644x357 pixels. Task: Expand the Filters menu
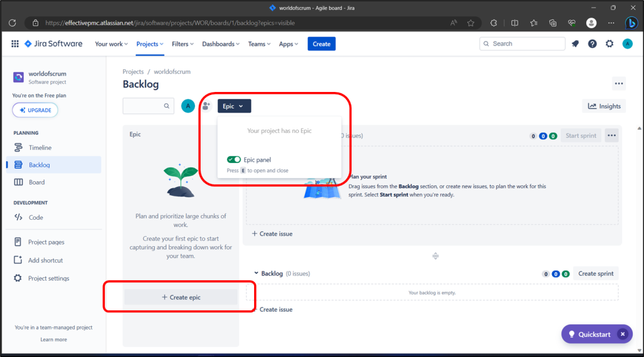183,44
